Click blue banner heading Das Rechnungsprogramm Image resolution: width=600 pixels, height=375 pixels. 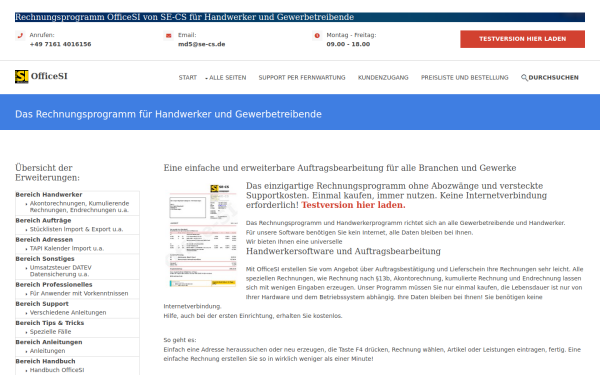point(168,114)
